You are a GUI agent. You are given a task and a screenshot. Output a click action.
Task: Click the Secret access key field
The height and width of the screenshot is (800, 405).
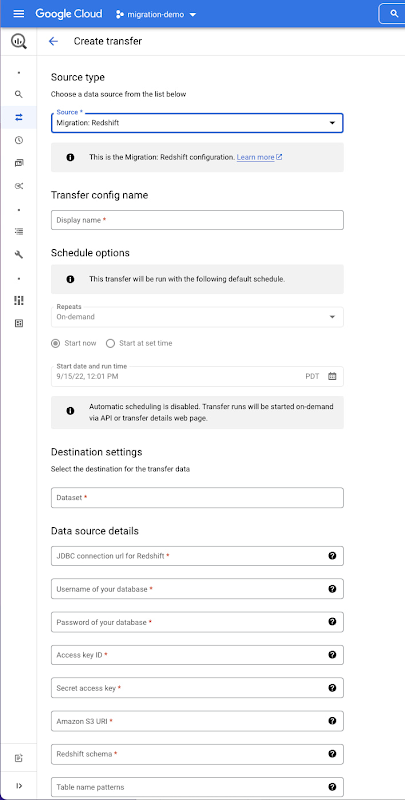(x=197, y=688)
